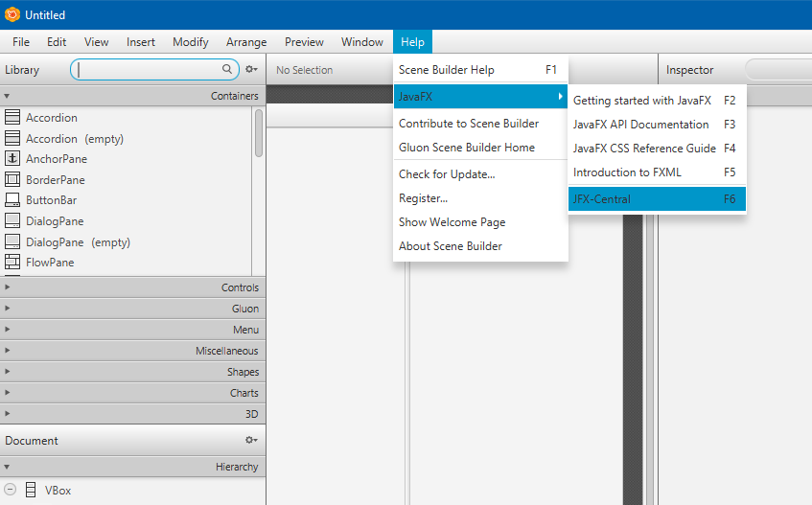Collapse the Hierarchy section
This screenshot has width=812, height=505.
tap(7, 467)
